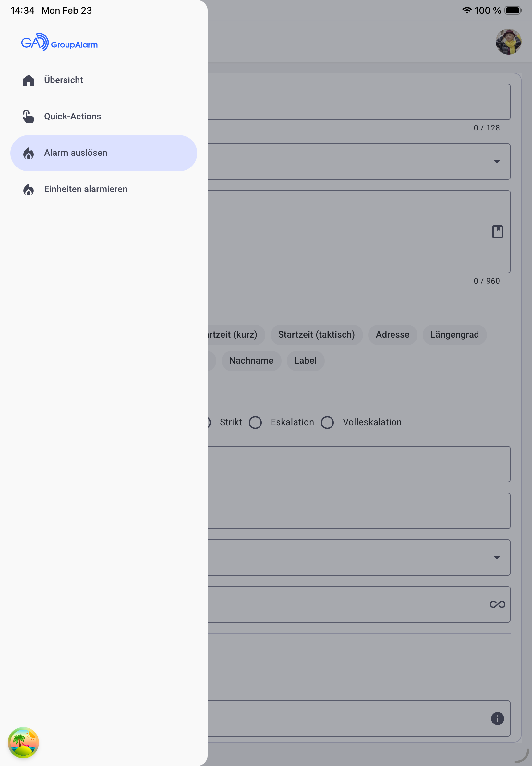Image resolution: width=532 pixels, height=766 pixels.
Task: Click the infinity icon in the input field
Action: 497,604
